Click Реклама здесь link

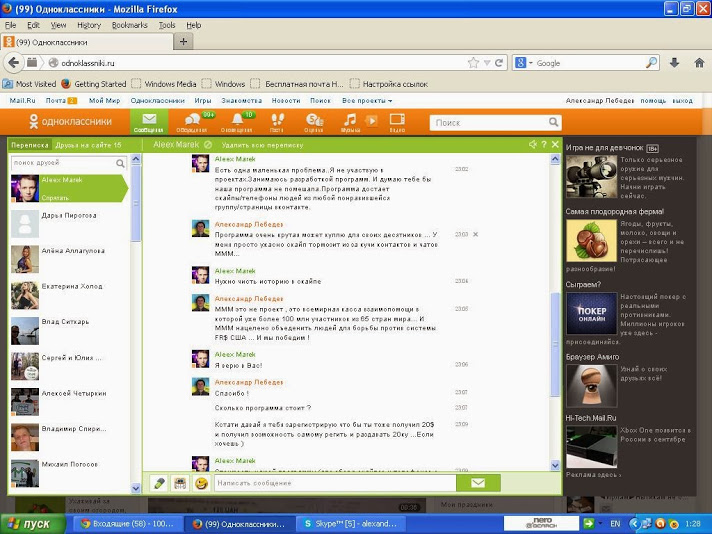(x=593, y=475)
